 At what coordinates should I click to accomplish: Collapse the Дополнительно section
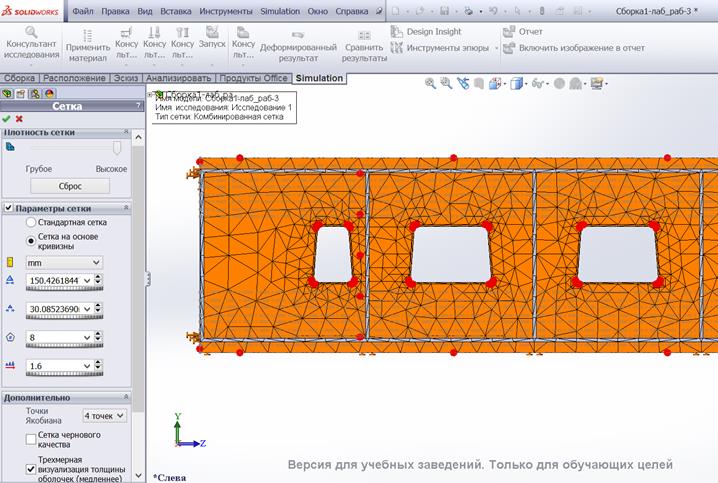coord(127,397)
